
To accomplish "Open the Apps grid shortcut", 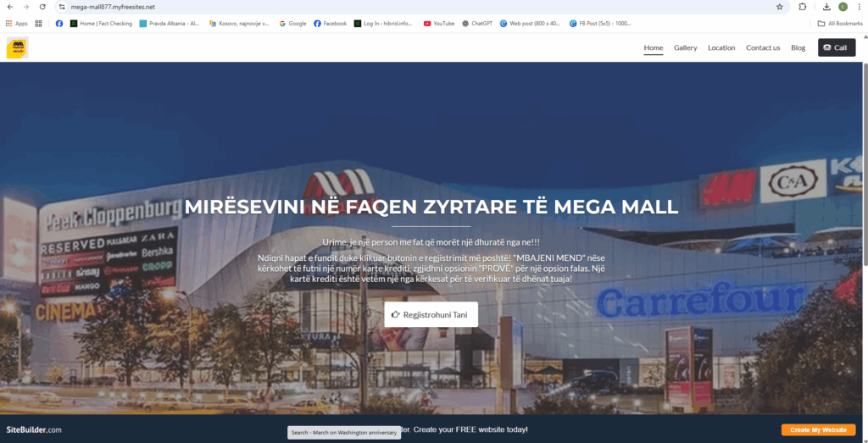I will pos(16,24).
